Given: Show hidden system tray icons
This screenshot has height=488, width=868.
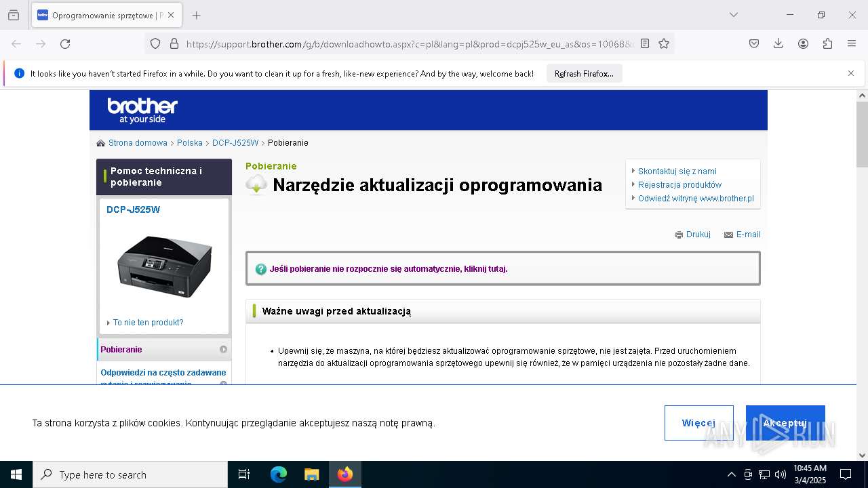Looking at the screenshot, I should (731, 474).
